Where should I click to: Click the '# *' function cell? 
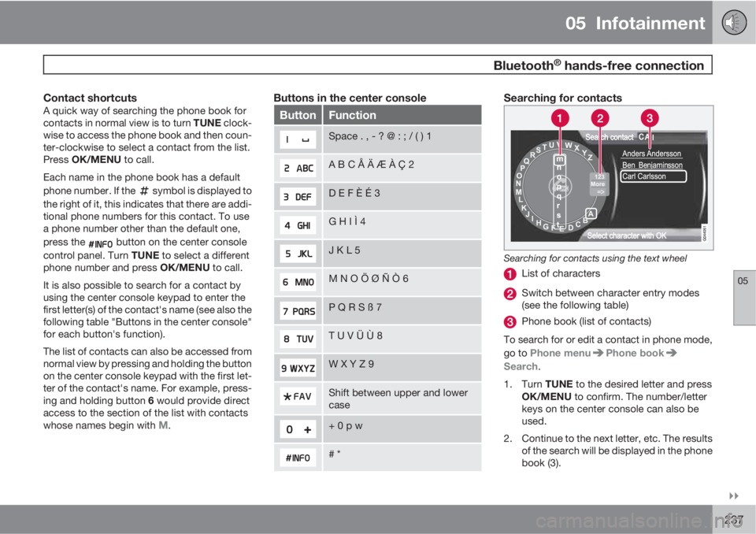coord(402,458)
